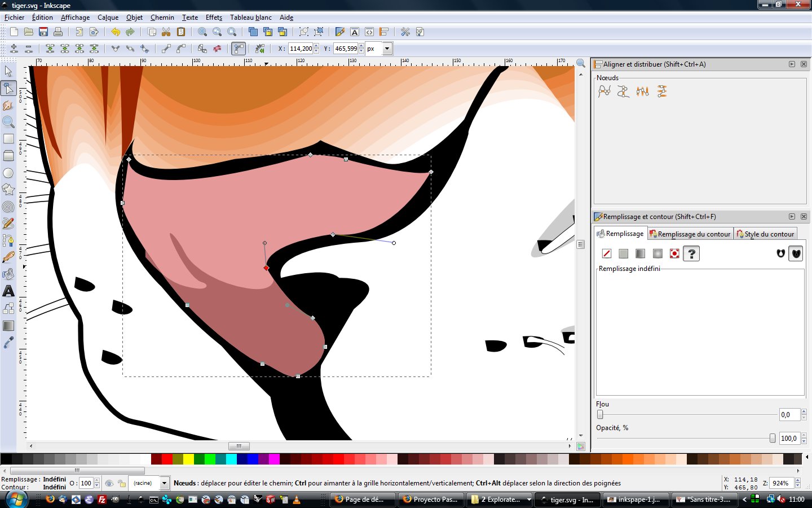Screen dimensions: 812x508
Task: Expand Remplissage et contour panel options arrow
Action: (x=792, y=217)
